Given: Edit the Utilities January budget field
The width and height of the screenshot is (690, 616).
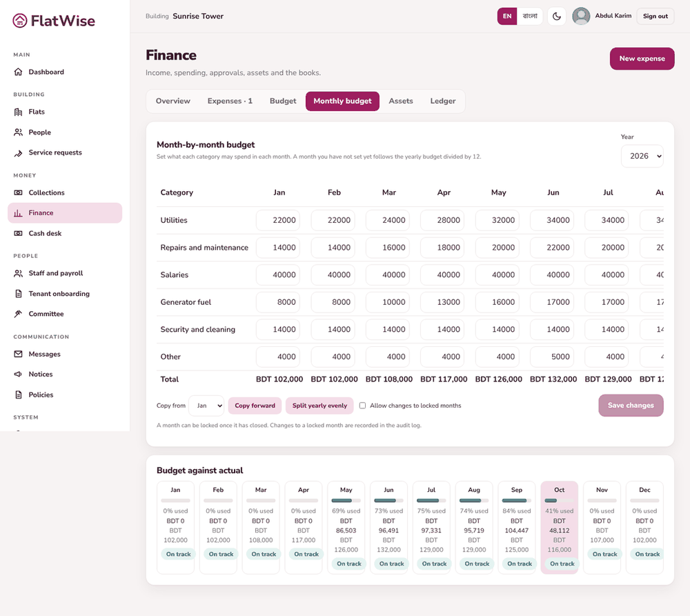Looking at the screenshot, I should coord(278,220).
